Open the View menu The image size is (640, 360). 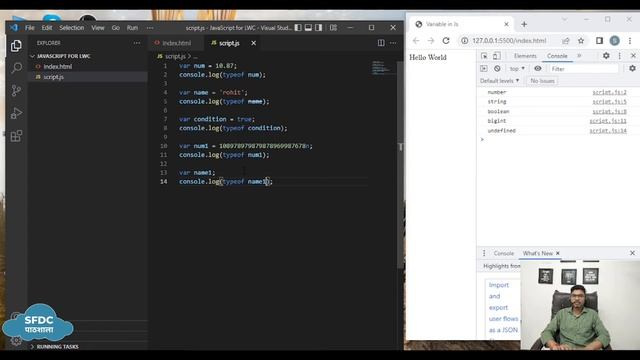click(98, 27)
